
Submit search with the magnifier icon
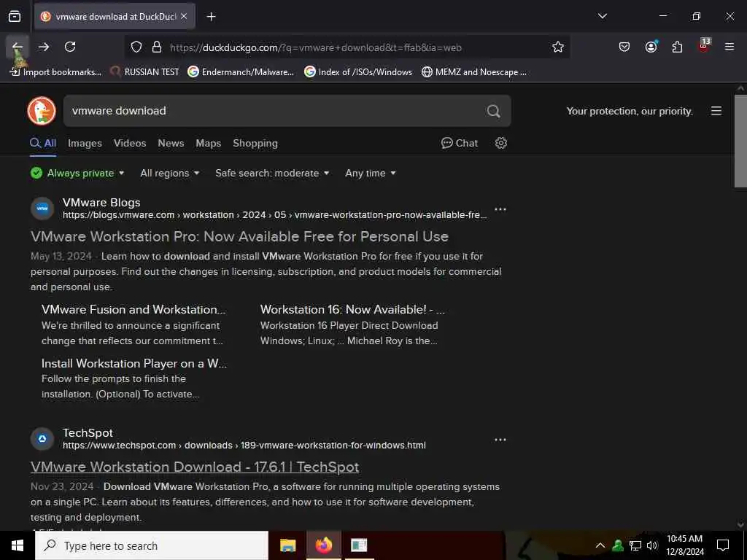(494, 111)
